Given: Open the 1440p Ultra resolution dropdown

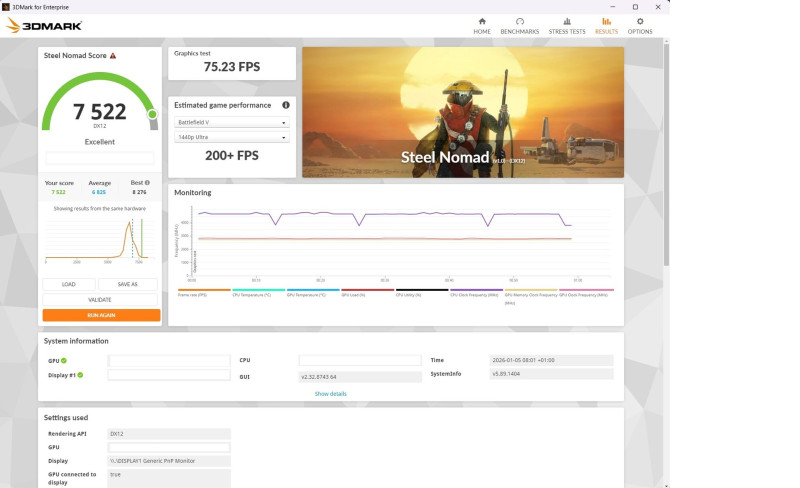Looking at the screenshot, I should [232, 137].
